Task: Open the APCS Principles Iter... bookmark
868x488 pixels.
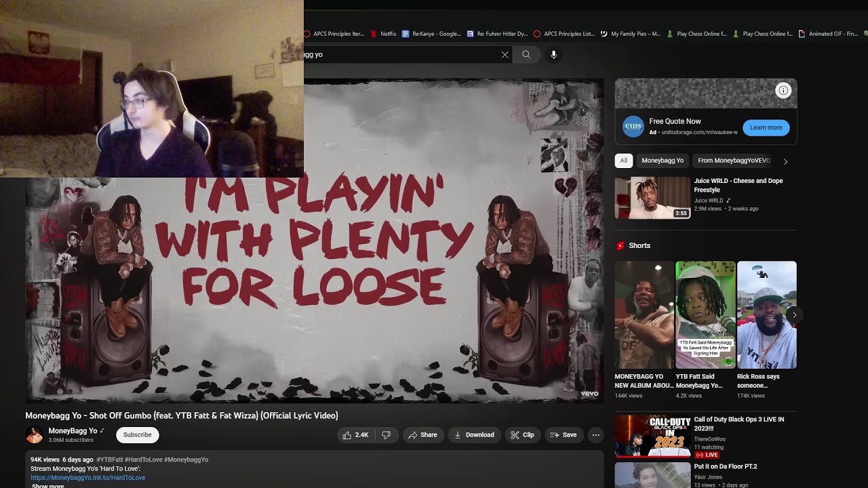Action: 334,34
